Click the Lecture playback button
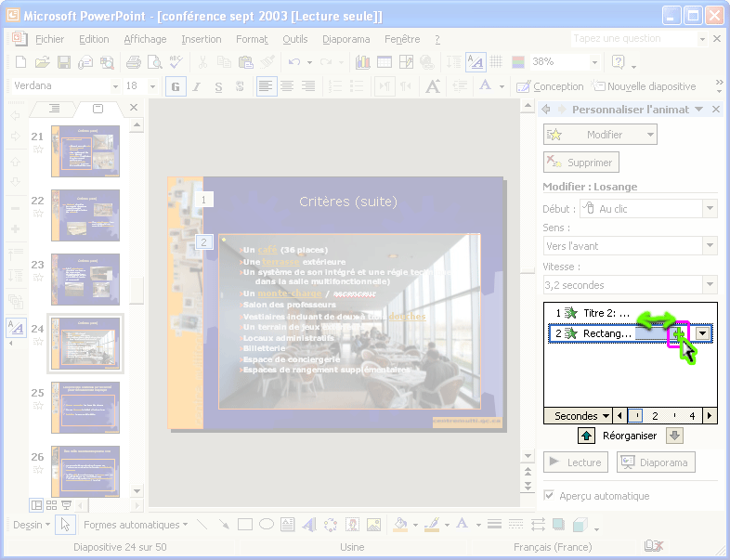 (576, 462)
